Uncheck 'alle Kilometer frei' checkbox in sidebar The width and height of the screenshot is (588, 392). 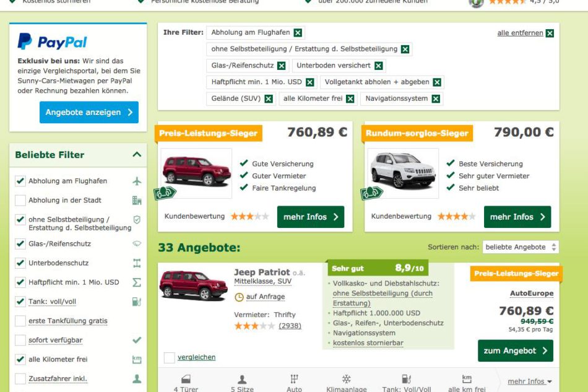click(x=20, y=359)
